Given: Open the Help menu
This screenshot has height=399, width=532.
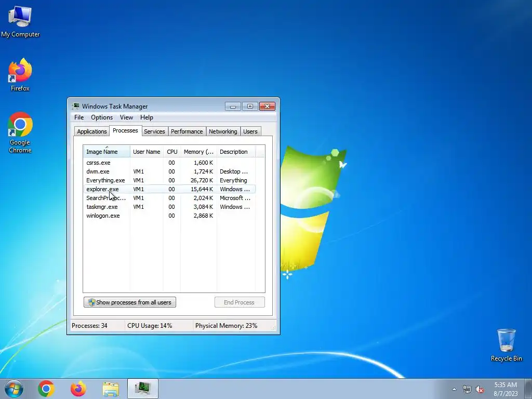Looking at the screenshot, I should [x=147, y=117].
